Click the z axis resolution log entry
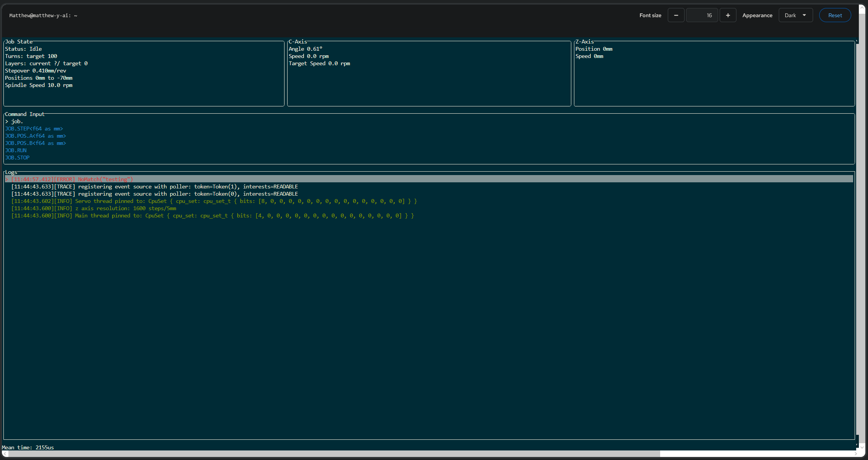The width and height of the screenshot is (868, 460). point(93,208)
